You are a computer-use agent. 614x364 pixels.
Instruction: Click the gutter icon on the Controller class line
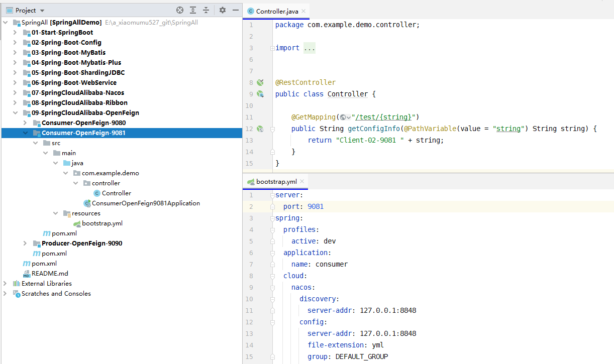(260, 94)
